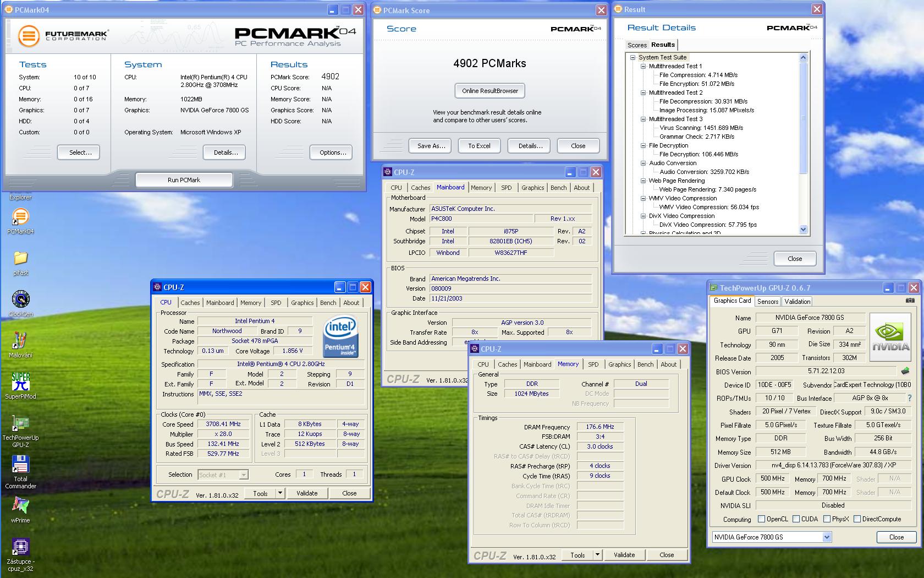The image size is (924, 578).
Task: Open SPD tab in CPU-Z Memory window
Action: 593,364
